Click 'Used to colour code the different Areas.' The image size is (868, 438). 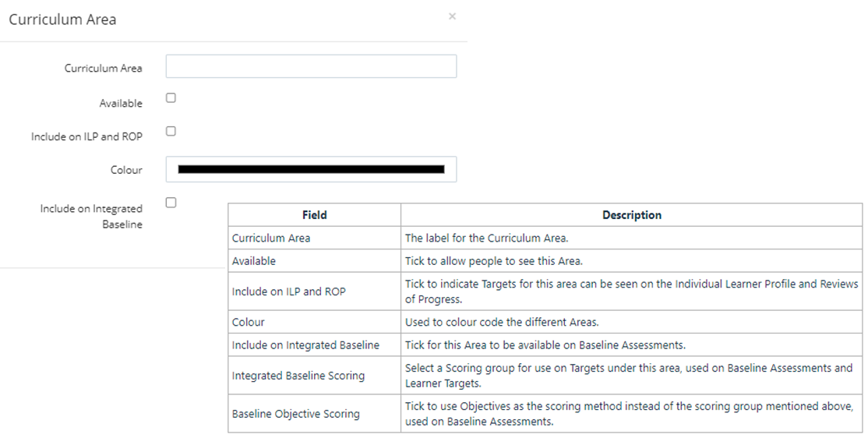click(502, 322)
